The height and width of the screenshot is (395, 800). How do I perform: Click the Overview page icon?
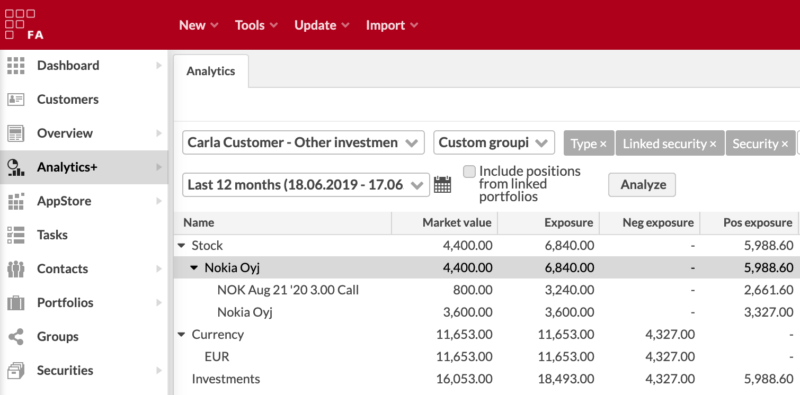point(16,133)
